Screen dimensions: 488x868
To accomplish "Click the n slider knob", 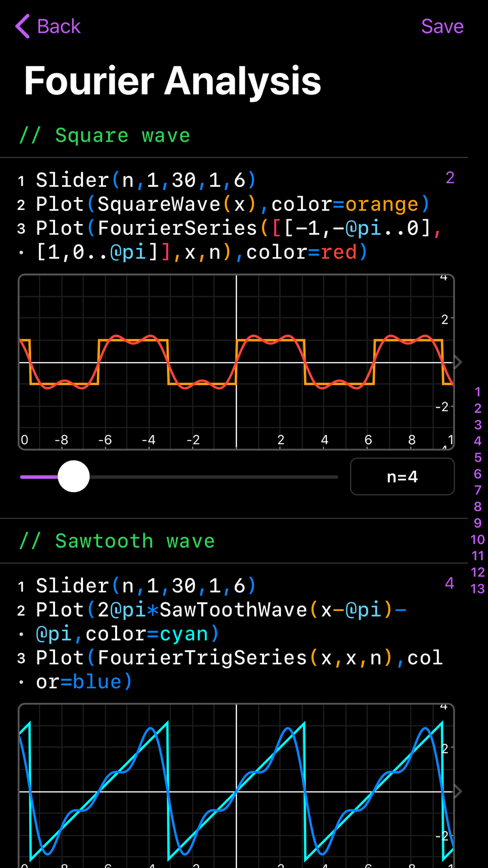I will (74, 476).
